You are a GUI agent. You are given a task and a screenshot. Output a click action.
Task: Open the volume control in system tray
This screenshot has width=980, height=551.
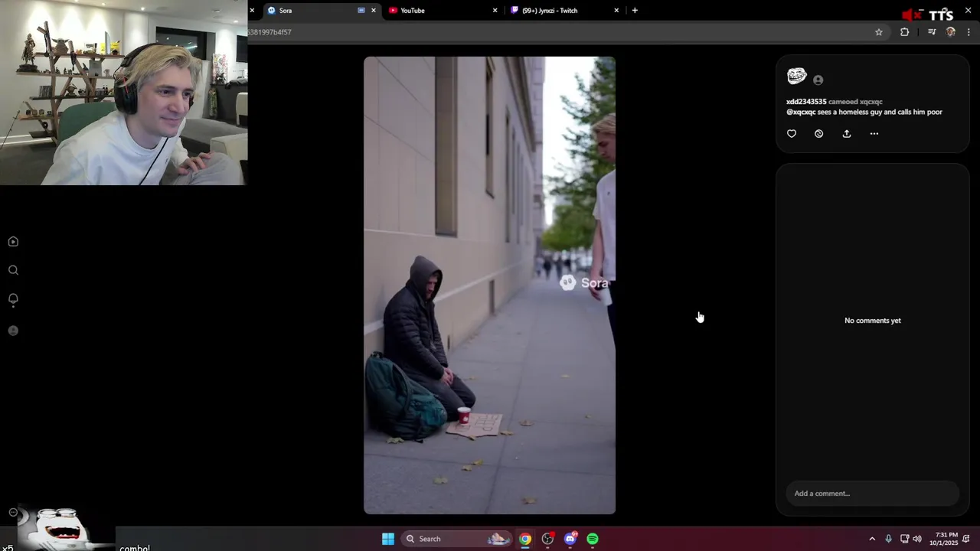pyautogui.click(x=917, y=539)
